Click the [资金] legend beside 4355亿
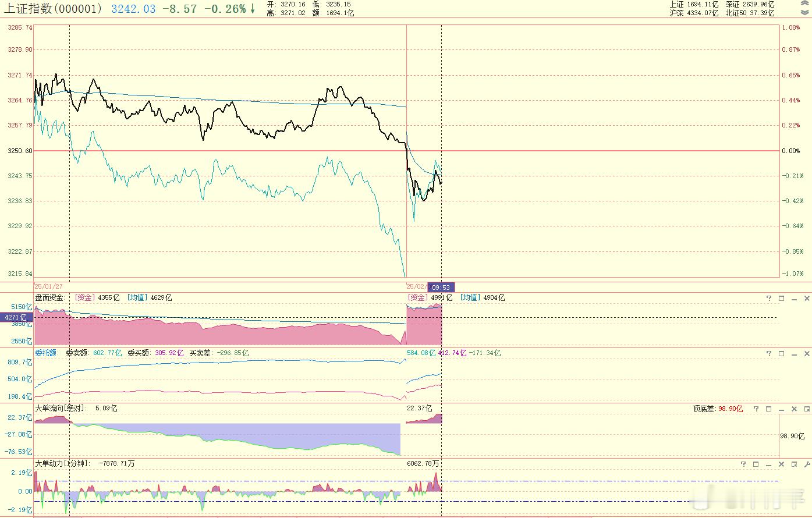 pos(84,297)
